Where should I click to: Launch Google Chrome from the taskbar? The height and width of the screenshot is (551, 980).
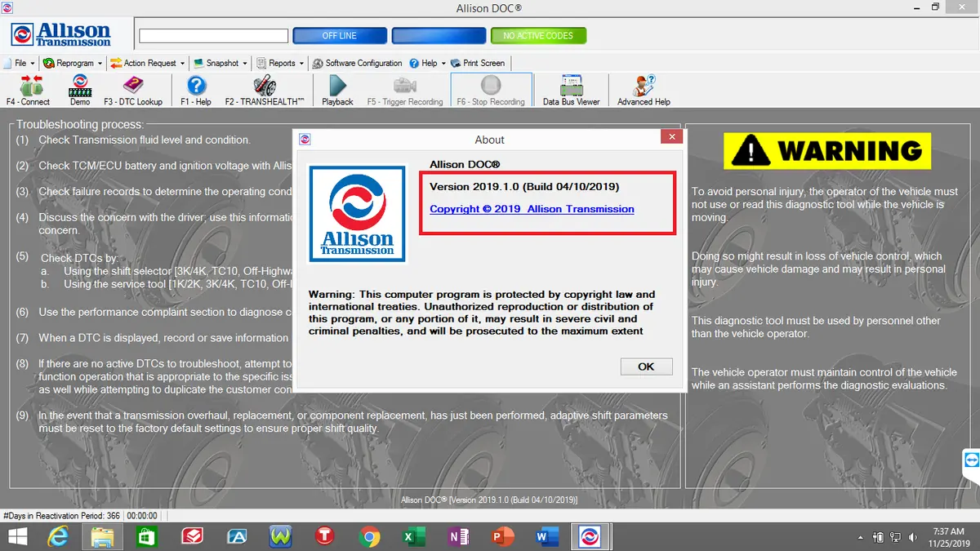point(370,536)
